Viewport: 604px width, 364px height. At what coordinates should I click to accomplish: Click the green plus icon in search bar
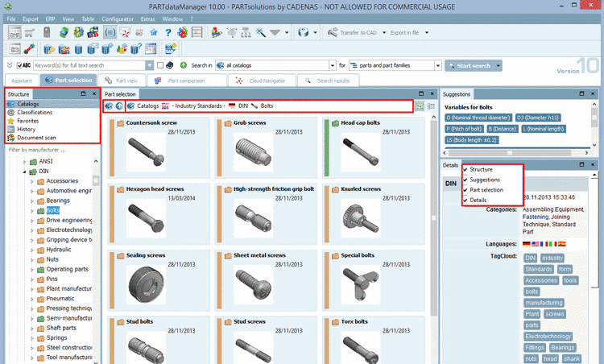[x=184, y=65]
